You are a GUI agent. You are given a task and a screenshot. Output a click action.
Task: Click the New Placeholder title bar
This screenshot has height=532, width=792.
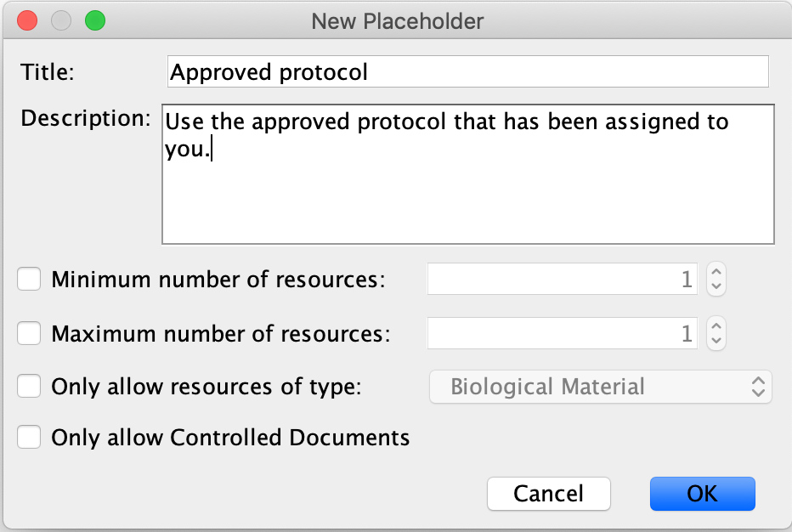[x=397, y=20]
